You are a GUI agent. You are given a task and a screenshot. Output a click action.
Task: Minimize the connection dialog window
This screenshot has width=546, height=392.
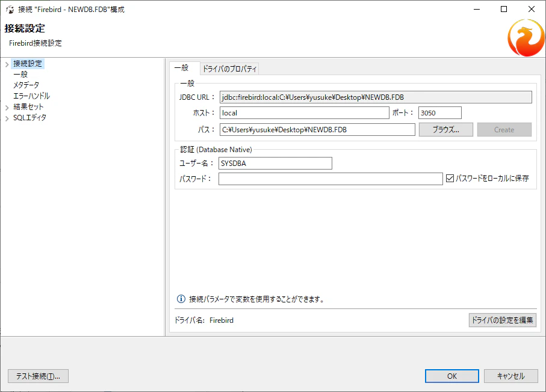pyautogui.click(x=477, y=10)
